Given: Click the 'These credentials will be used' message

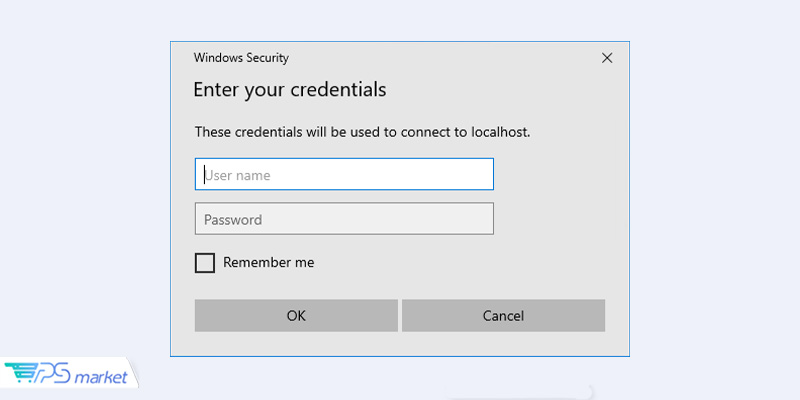Looking at the screenshot, I should coord(362,132).
